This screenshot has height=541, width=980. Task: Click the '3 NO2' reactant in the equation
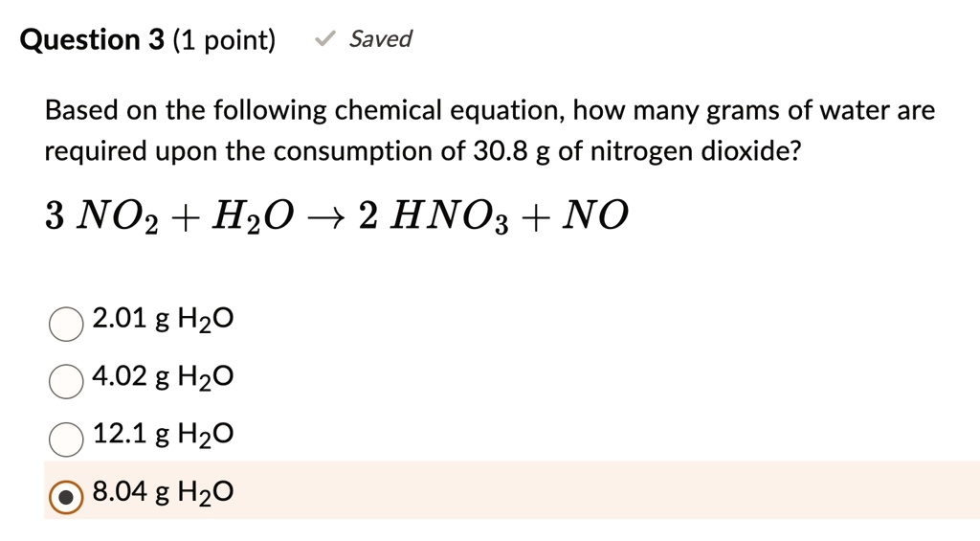[x=93, y=218]
